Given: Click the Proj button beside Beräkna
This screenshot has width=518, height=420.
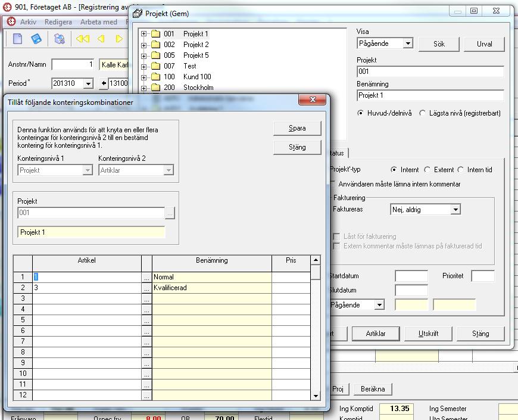Looking at the screenshot, I should tap(338, 389).
